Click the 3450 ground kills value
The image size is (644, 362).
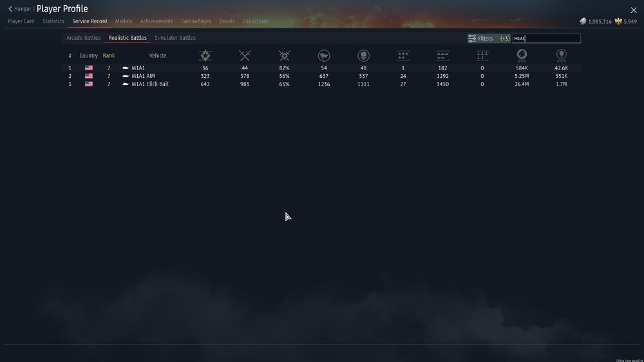point(442,84)
